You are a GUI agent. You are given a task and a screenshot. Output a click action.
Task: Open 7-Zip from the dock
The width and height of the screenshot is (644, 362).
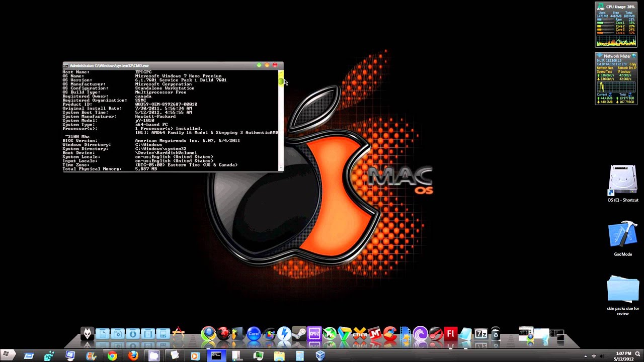480,333
